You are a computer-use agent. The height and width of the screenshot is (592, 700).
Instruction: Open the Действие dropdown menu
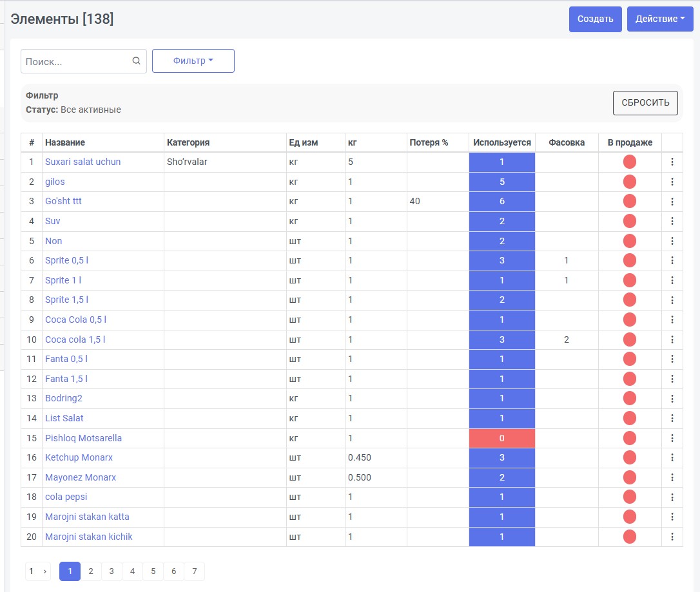pos(660,19)
